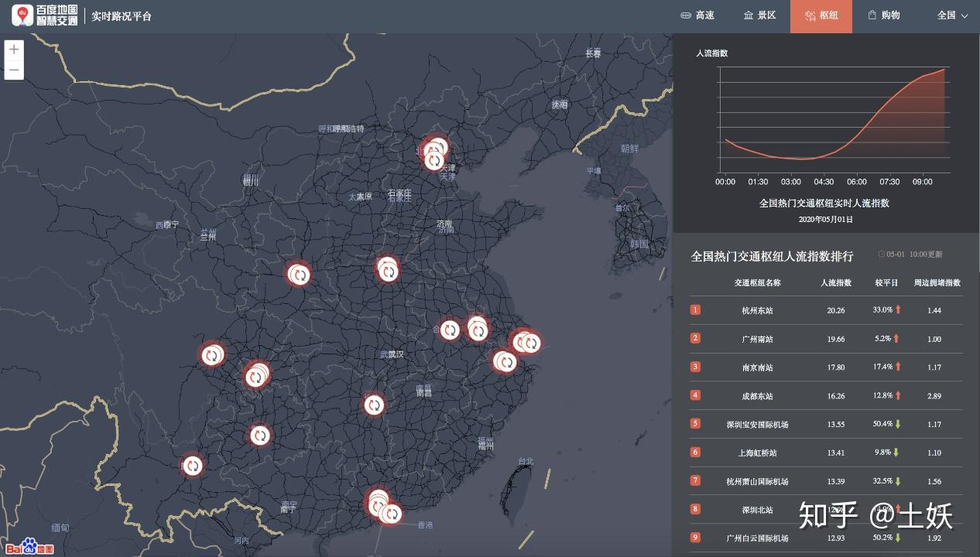The width and height of the screenshot is (980, 557).
Task: Select the hub marker at Xi'an
Action: point(299,274)
